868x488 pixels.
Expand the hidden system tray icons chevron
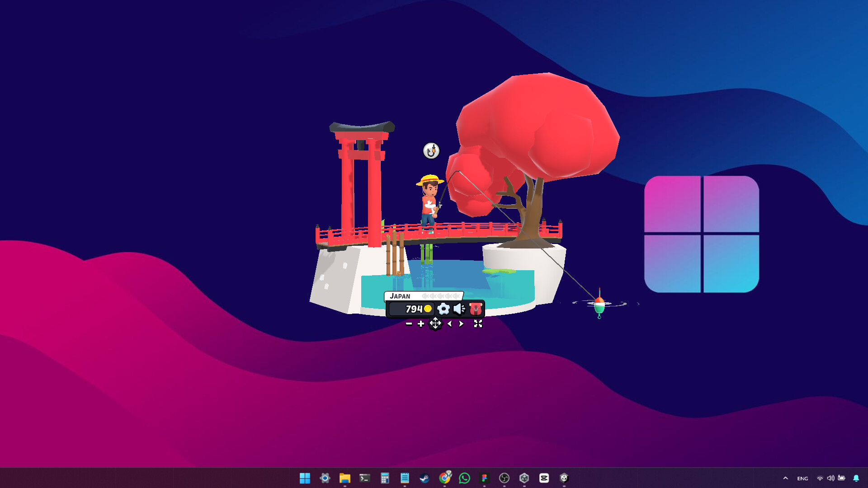786,478
